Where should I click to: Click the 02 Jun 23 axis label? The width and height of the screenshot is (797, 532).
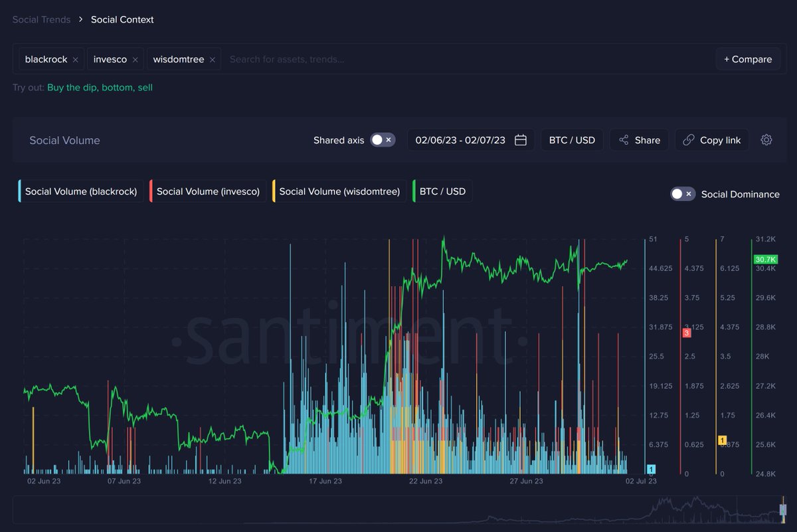43,481
